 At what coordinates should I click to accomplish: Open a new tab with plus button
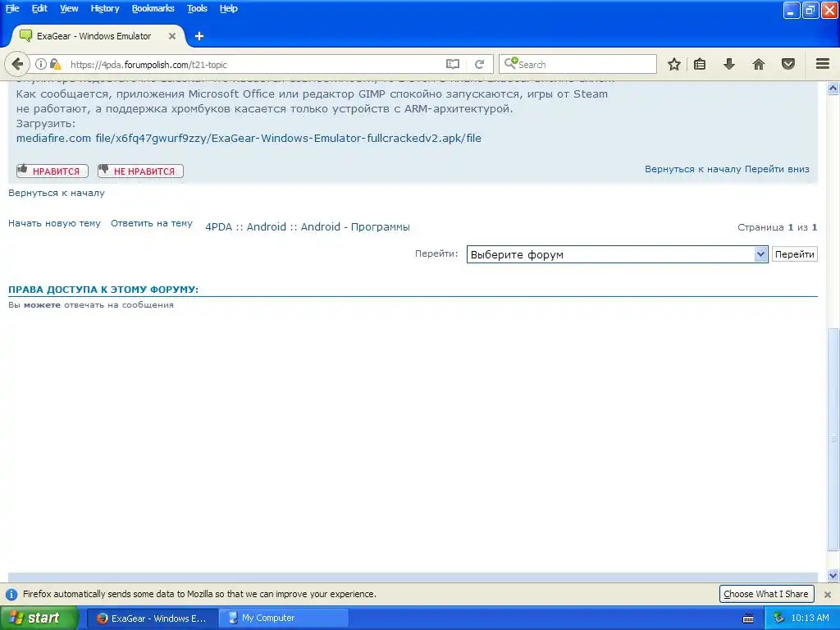(x=199, y=36)
